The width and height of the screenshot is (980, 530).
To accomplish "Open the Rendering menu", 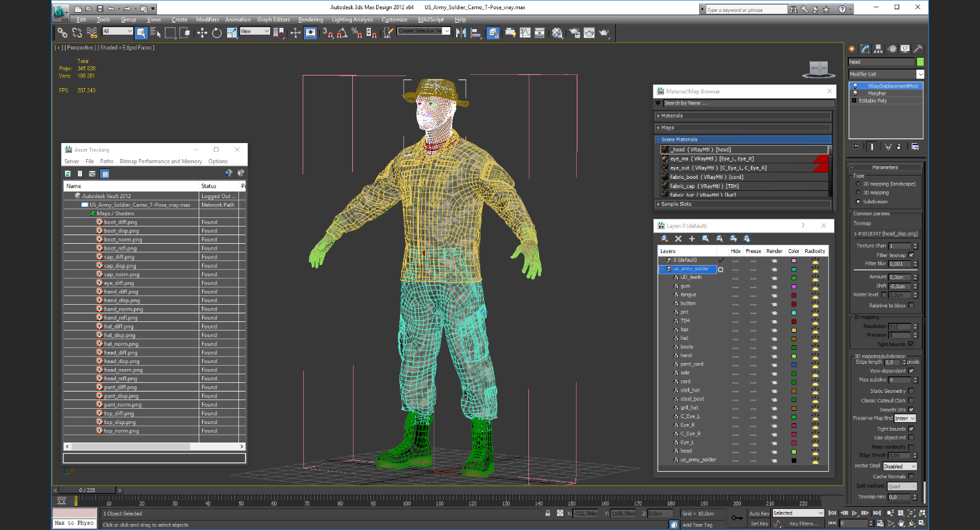I will coord(311,20).
